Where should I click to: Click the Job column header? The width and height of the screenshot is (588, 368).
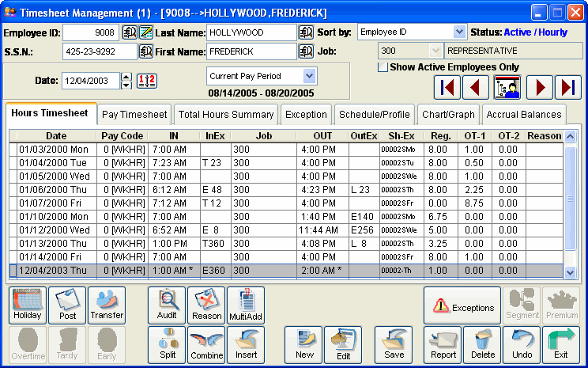tap(264, 136)
